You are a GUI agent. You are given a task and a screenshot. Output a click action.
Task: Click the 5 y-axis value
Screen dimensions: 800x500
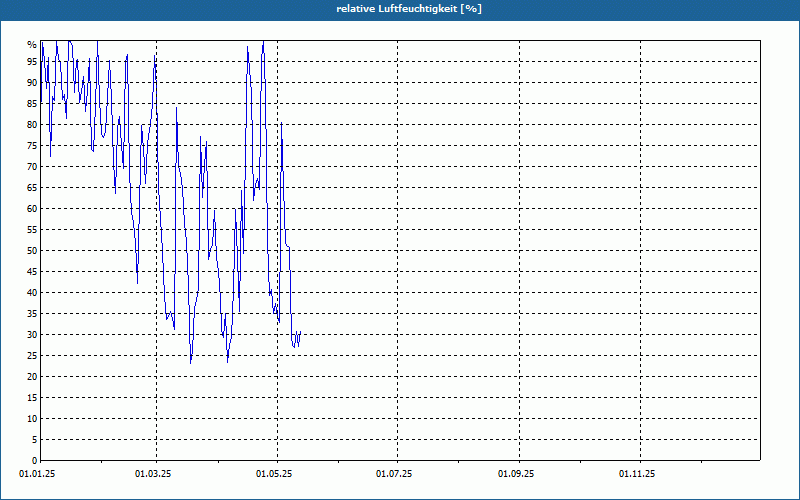click(x=34, y=439)
